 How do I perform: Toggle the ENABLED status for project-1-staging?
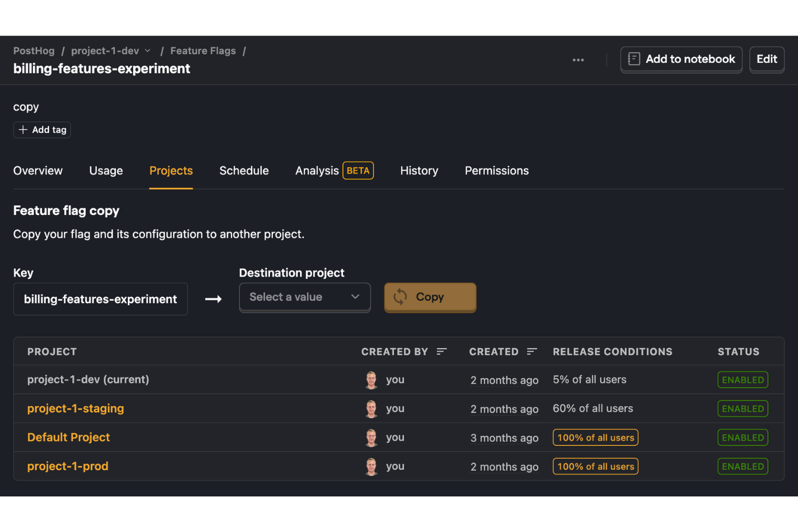(x=742, y=408)
